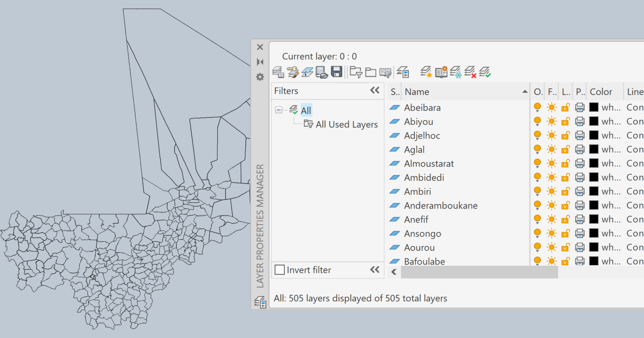Click the palette auto-hide button
This screenshot has height=338, width=644.
pyautogui.click(x=260, y=62)
